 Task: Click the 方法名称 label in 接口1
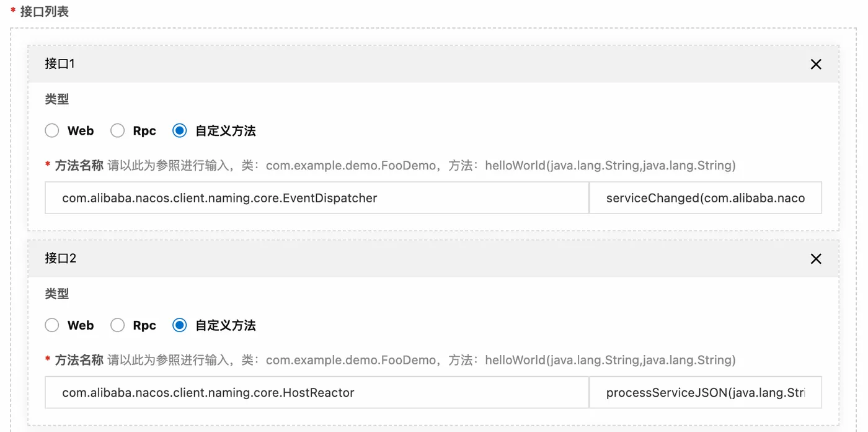click(x=79, y=166)
